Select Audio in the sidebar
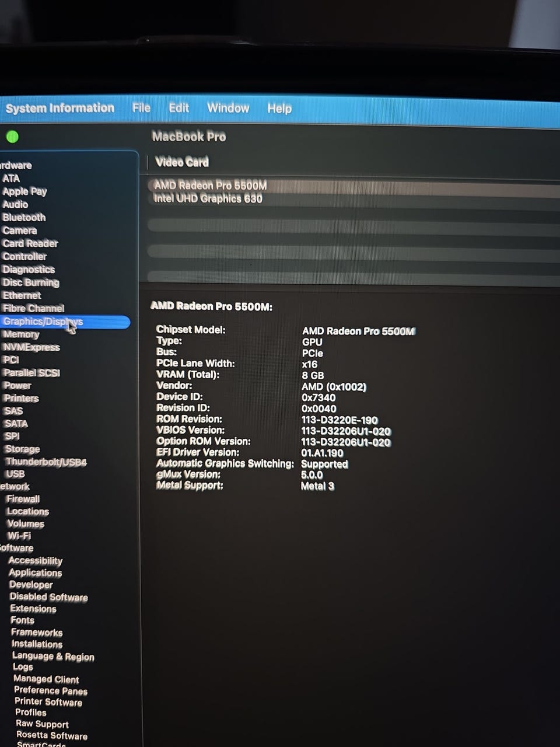The height and width of the screenshot is (747, 560). pos(15,204)
